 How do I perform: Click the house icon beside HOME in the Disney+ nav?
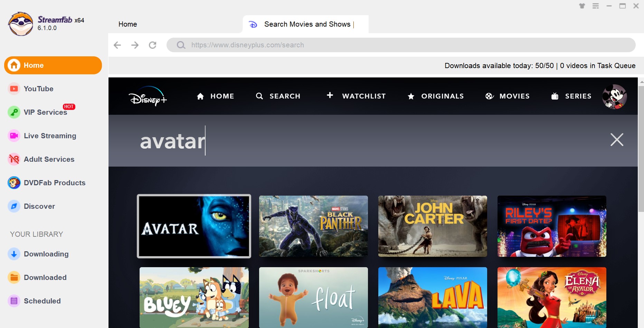tap(200, 96)
